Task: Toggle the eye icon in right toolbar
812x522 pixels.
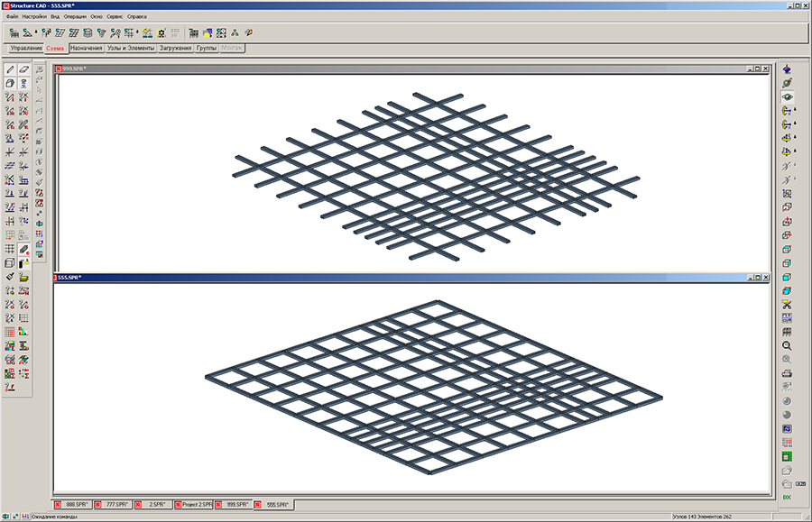Action: (787, 96)
